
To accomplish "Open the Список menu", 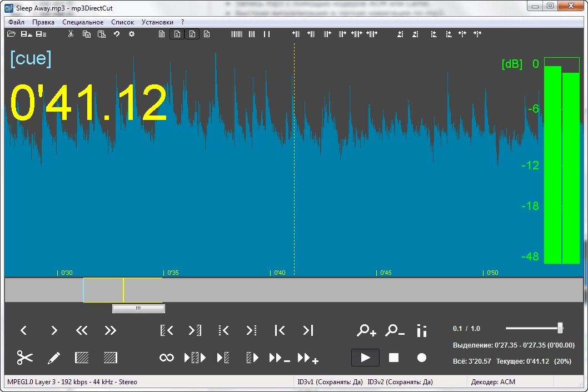I will click(x=123, y=22).
